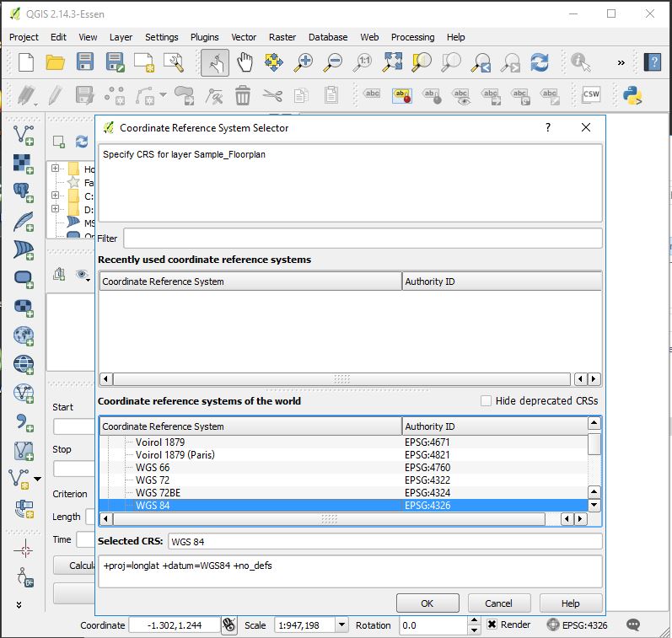
Task: Click the Zoom Full extent icon
Action: [x=392, y=62]
